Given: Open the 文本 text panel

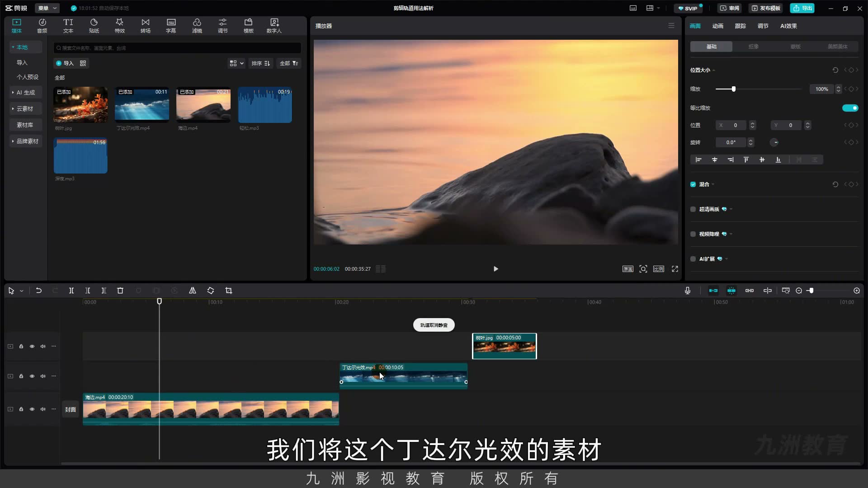Looking at the screenshot, I should (68, 26).
